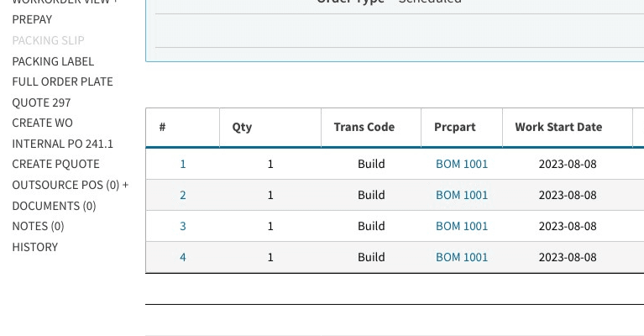Open line item number 4
The image size is (644, 336).
click(183, 257)
